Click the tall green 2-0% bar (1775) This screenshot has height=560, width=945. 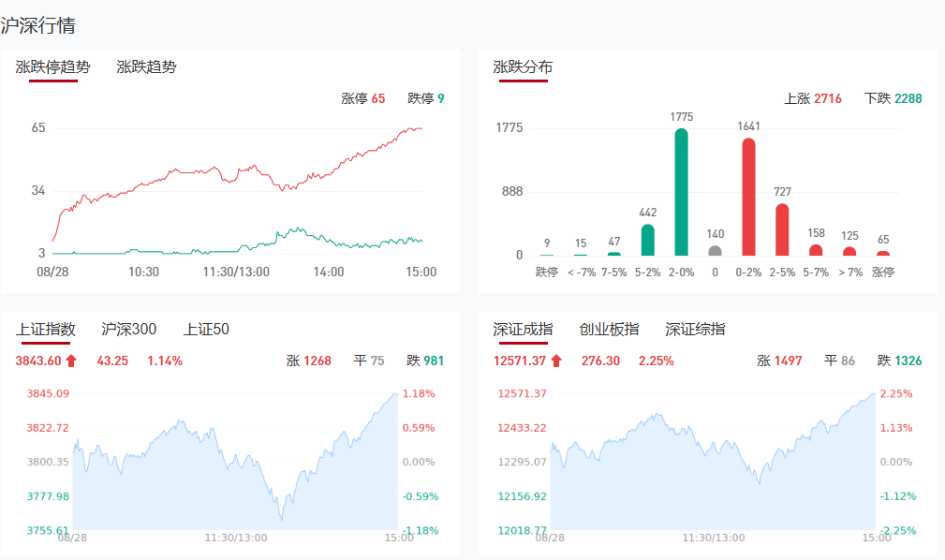click(x=681, y=192)
